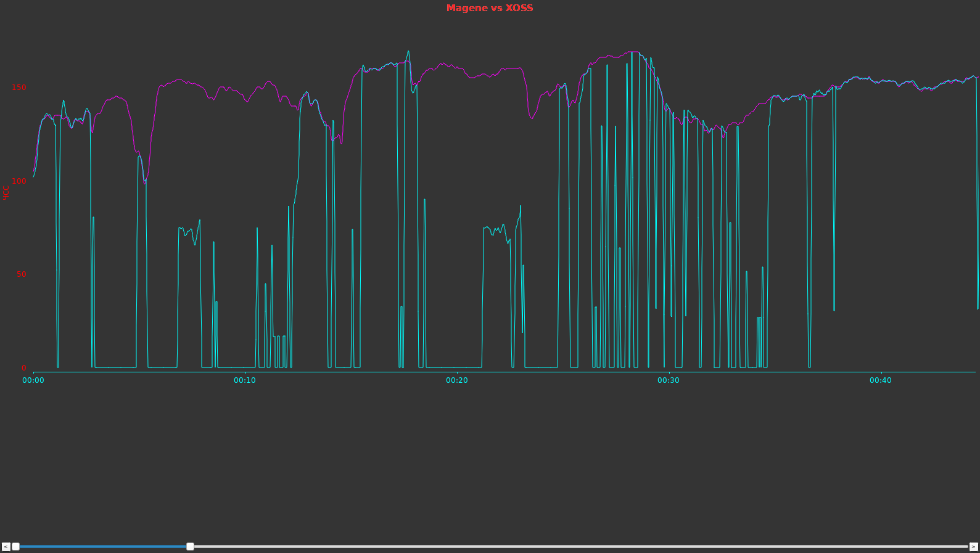Click the red 'ЧСС' vertical axis title
This screenshot has width=980, height=553.
6,192
